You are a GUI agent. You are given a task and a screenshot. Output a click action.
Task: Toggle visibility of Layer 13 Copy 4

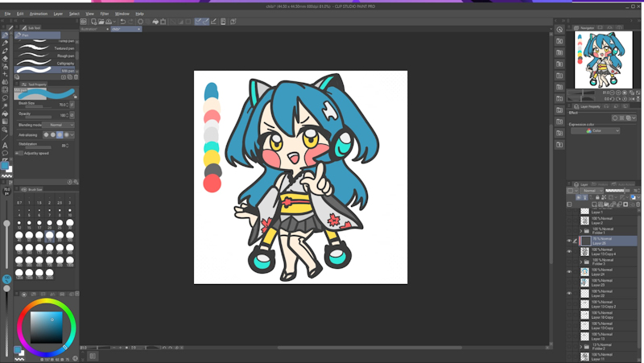coord(569,252)
